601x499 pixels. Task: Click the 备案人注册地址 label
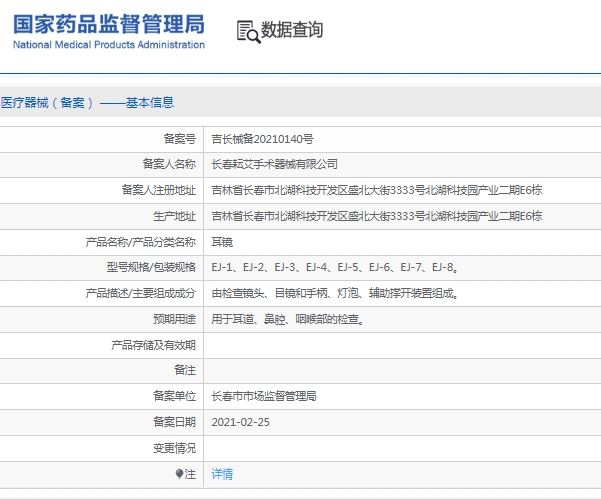(x=159, y=190)
